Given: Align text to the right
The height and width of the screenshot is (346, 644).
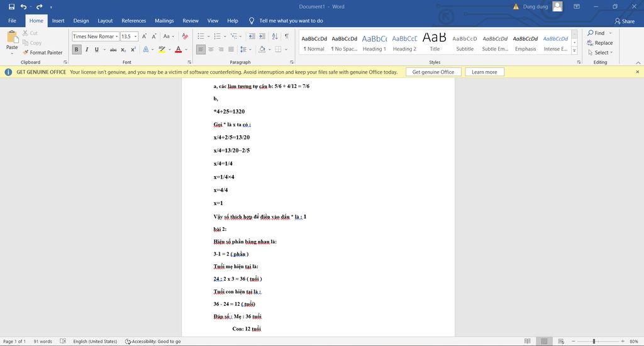Looking at the screenshot, I should coord(221,49).
